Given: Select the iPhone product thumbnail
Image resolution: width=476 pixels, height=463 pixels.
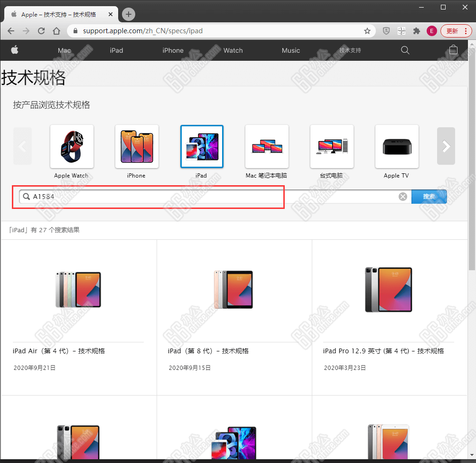Looking at the screenshot, I should tap(137, 146).
